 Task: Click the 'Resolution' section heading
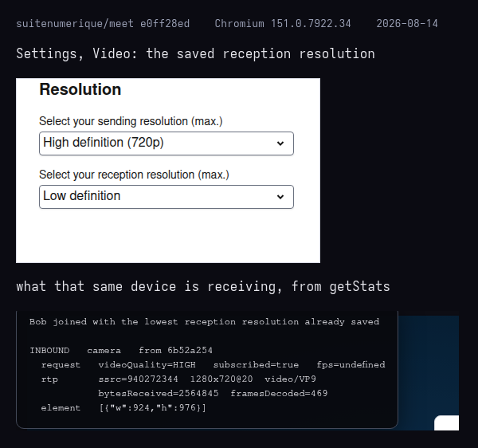pos(80,89)
